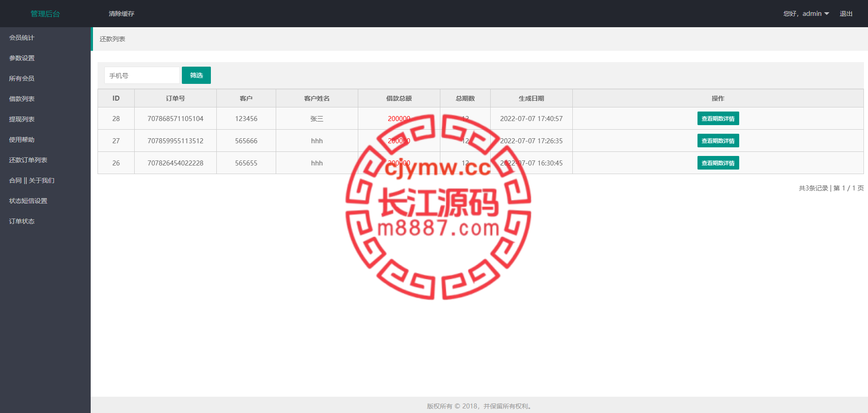
Task: Click ID cell 26
Action: click(x=116, y=163)
